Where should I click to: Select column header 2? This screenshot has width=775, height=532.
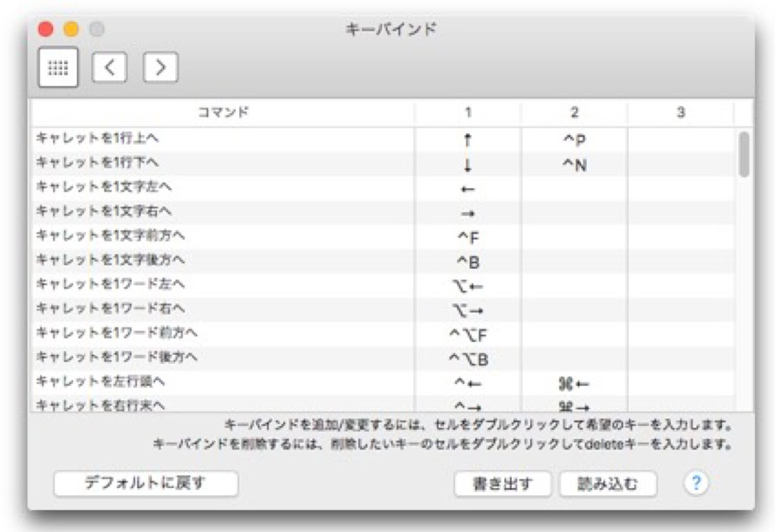(x=574, y=112)
